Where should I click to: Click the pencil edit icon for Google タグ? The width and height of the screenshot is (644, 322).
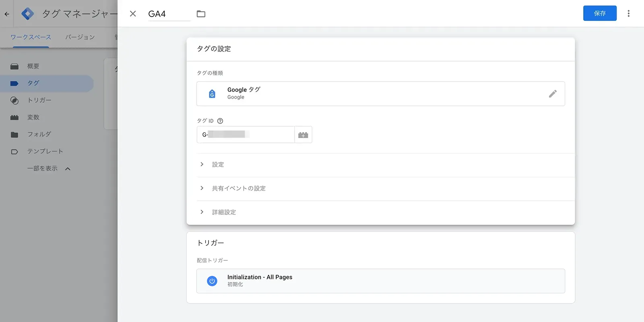(x=553, y=94)
